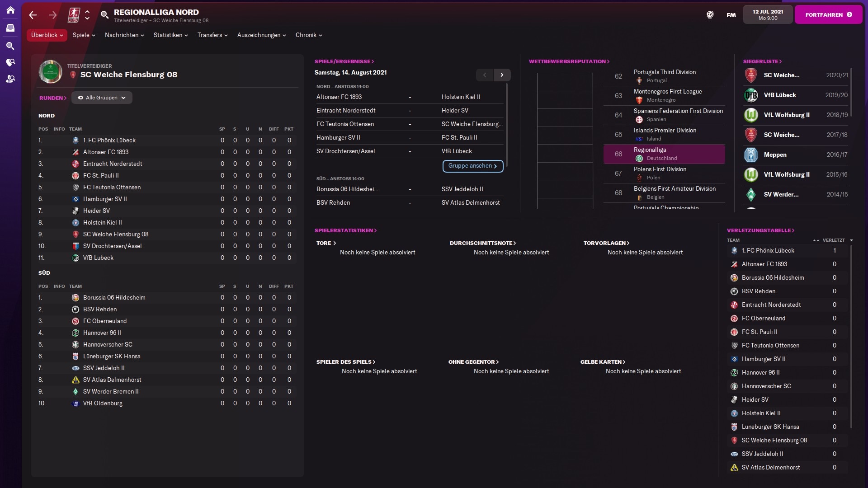
Task: Open the staff search icon in sidebar
Action: (x=10, y=79)
